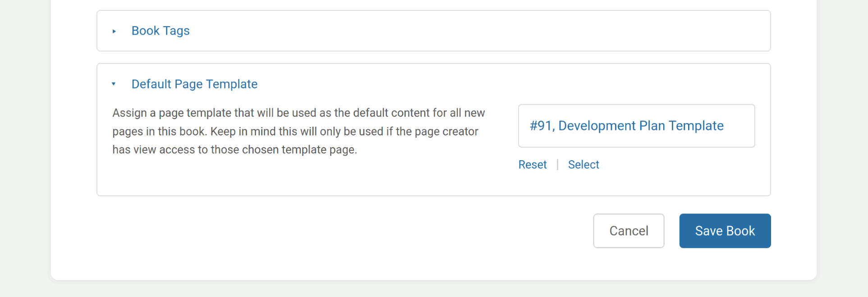The image size is (868, 297).
Task: Click the Default Page Template arrow icon
Action: pyautogui.click(x=114, y=84)
